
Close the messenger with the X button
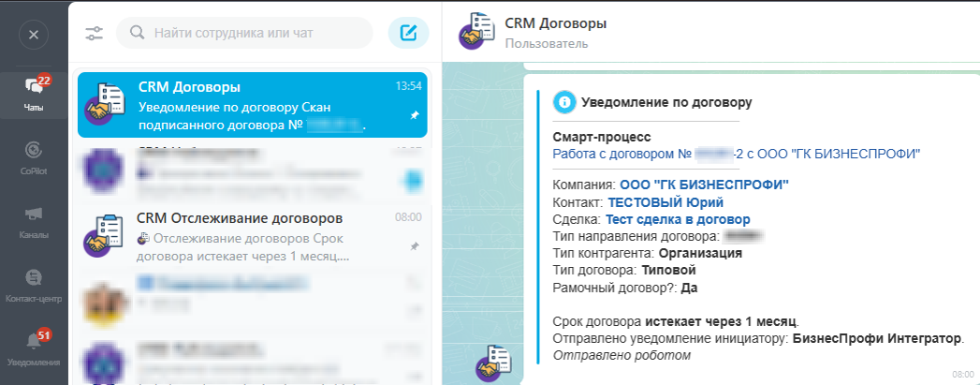coord(34,35)
